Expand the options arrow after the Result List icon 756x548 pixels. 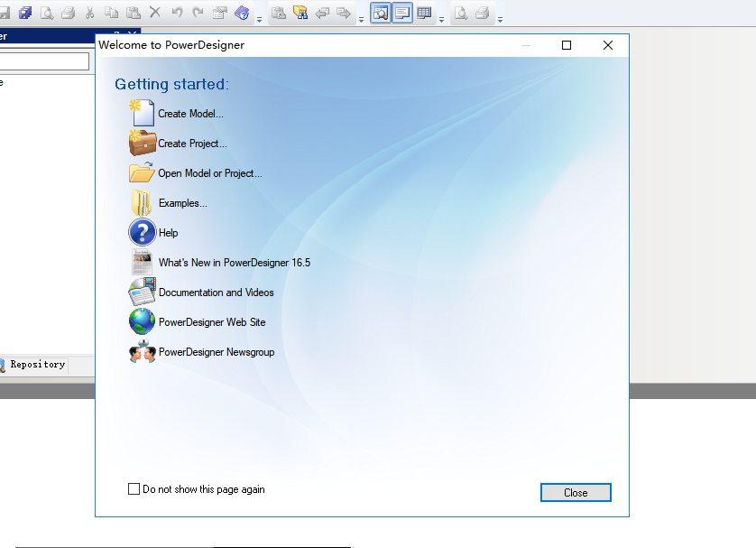point(441,20)
